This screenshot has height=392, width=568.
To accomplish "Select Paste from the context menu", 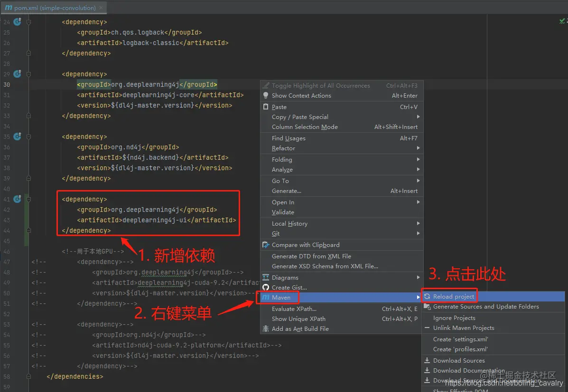I will click(342, 107).
